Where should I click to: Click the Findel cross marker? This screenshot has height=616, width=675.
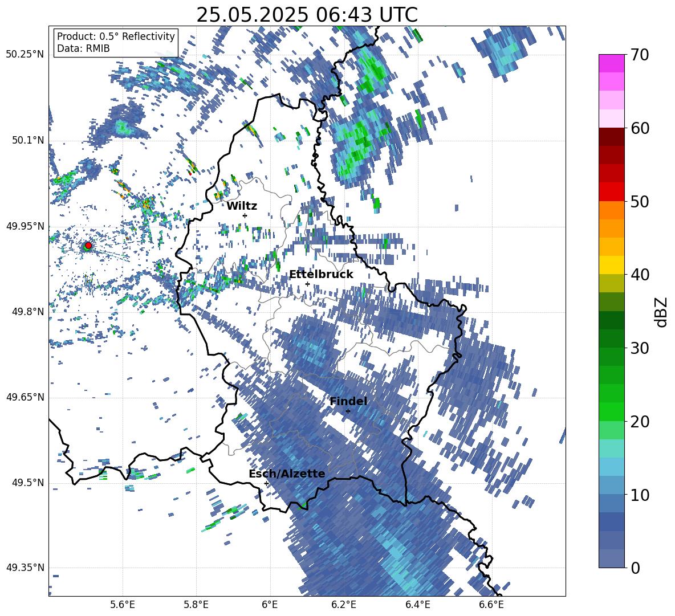pos(348,411)
